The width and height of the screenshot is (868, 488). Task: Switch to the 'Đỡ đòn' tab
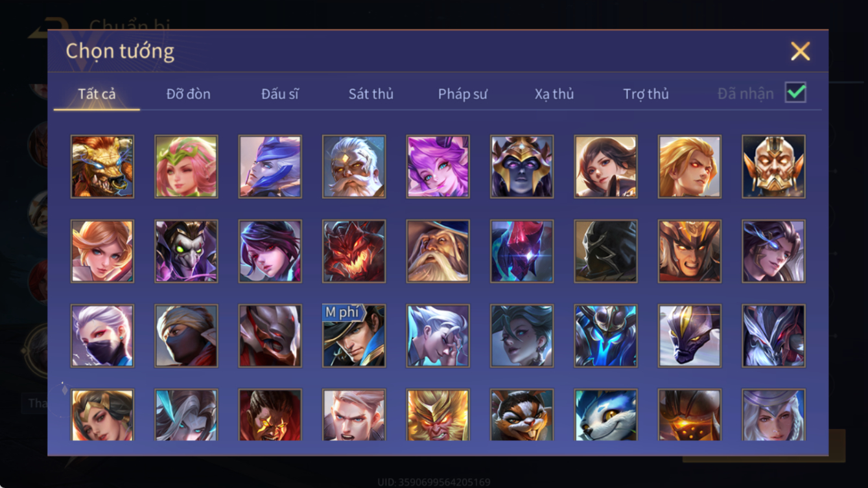click(x=188, y=94)
